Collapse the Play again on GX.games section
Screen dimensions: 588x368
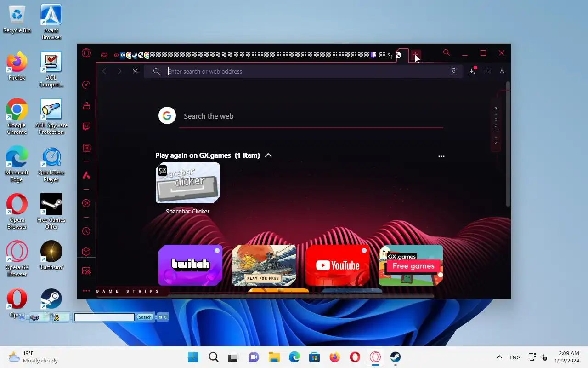(x=268, y=155)
